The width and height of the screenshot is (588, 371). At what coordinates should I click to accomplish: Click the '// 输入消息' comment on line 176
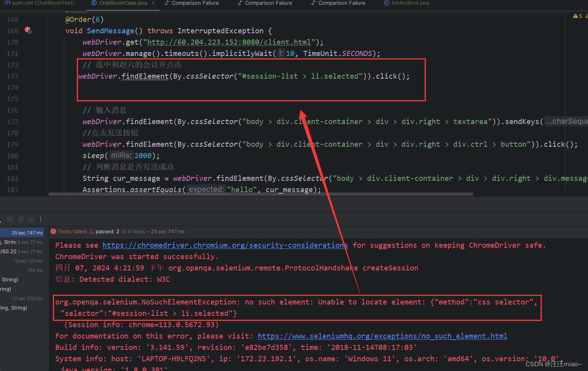[105, 110]
